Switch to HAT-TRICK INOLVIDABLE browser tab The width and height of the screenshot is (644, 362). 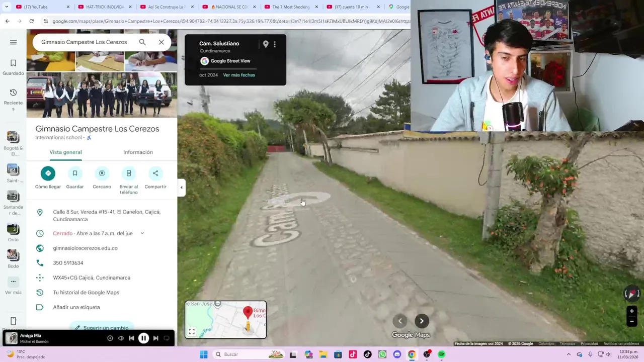105,7
